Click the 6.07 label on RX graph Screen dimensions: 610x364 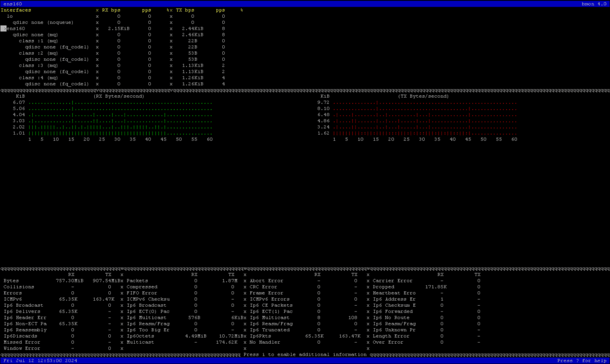[19, 102]
